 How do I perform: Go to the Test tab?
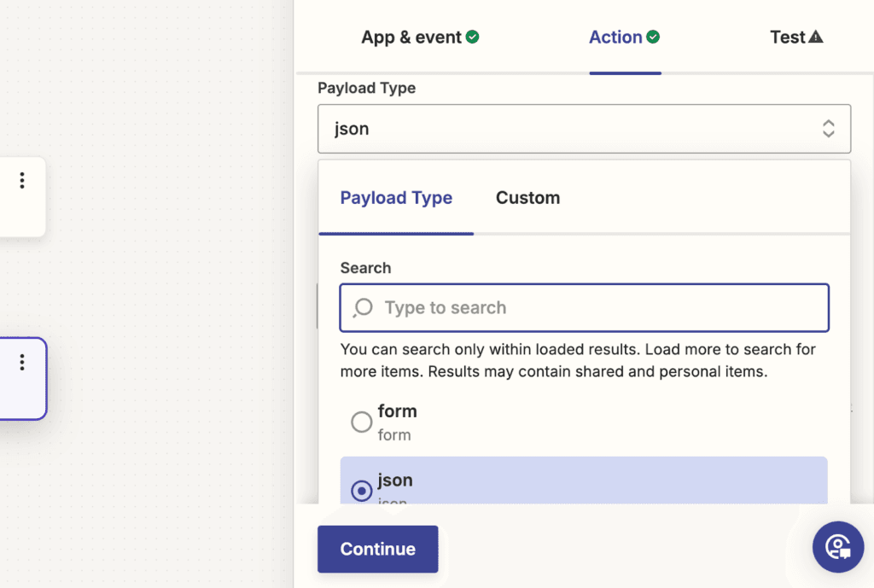coord(787,37)
